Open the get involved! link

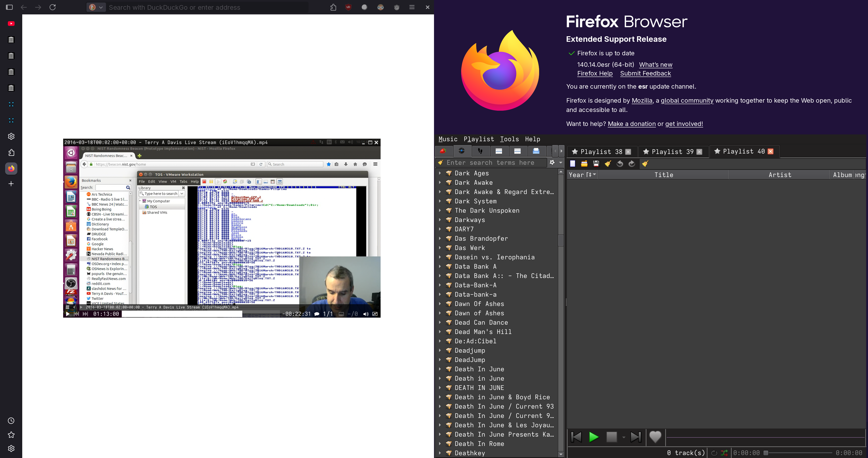point(684,124)
